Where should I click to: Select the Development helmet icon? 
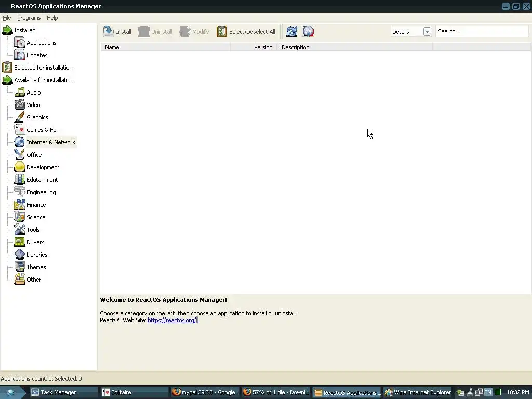coord(20,167)
